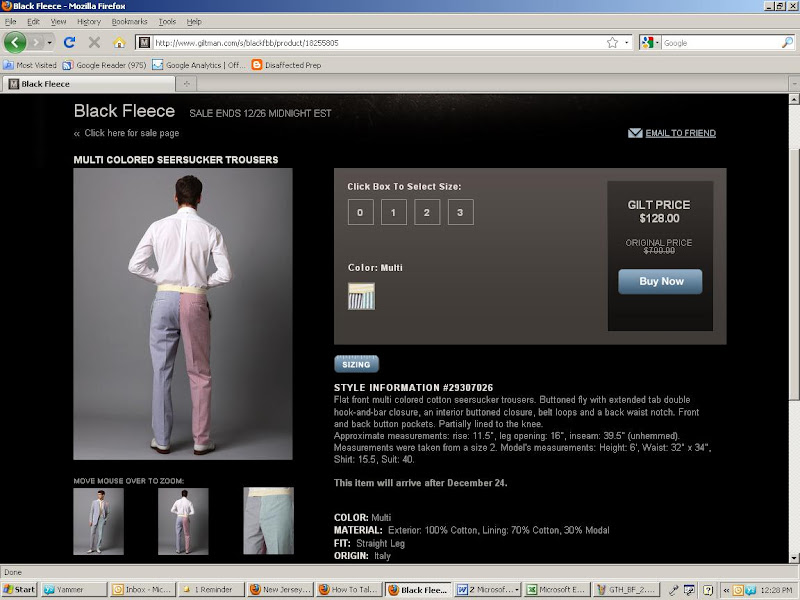
Task: Click the 'Click here for sale page' link
Action: (x=132, y=133)
